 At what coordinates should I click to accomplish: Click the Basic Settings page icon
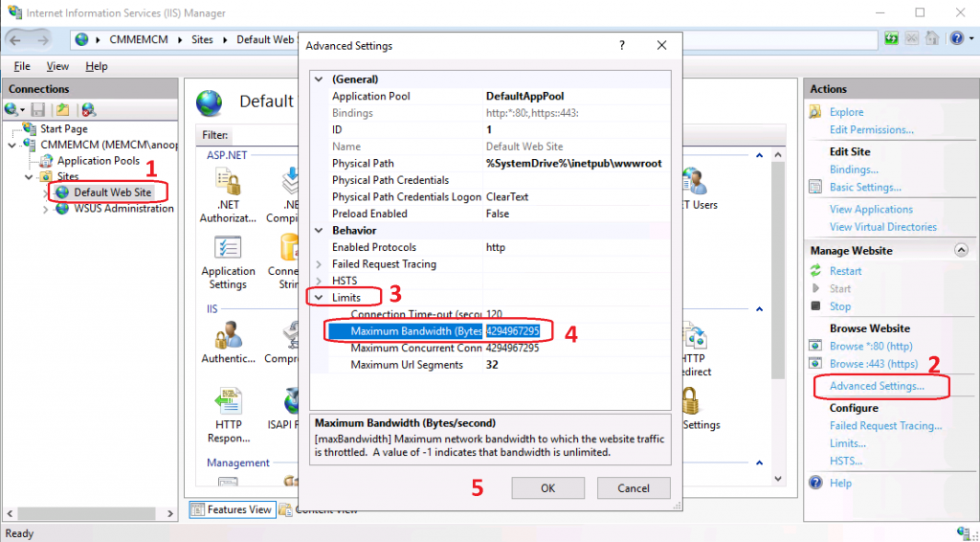(815, 187)
